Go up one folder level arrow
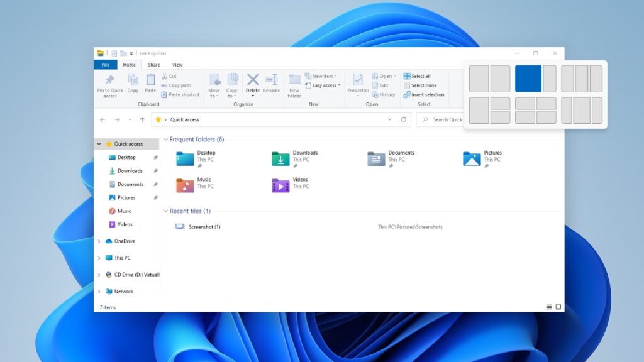Image resolution: width=644 pixels, height=362 pixels. pyautogui.click(x=142, y=119)
